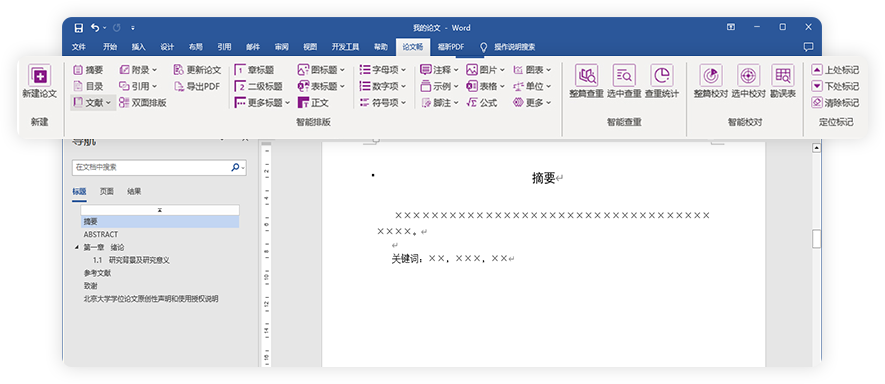This screenshot has width=885, height=384.
Task: Expand the 更多标题 more headings dropdown
Action: 262,103
